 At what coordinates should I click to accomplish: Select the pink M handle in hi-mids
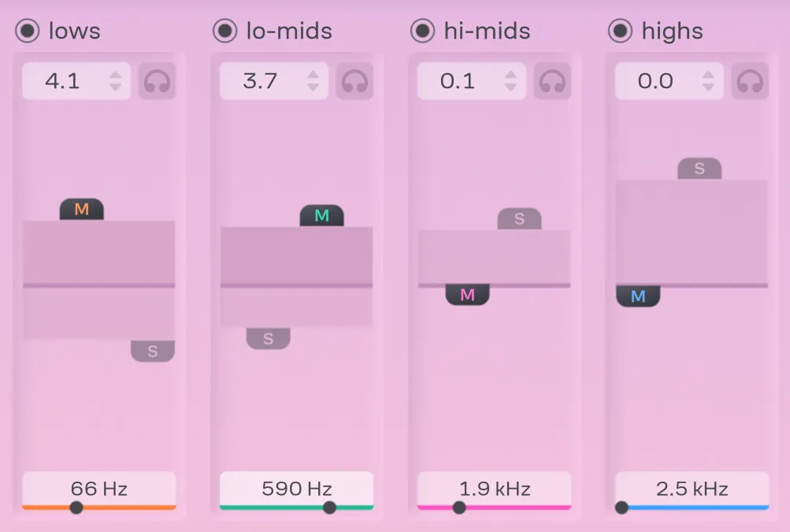[x=467, y=294]
